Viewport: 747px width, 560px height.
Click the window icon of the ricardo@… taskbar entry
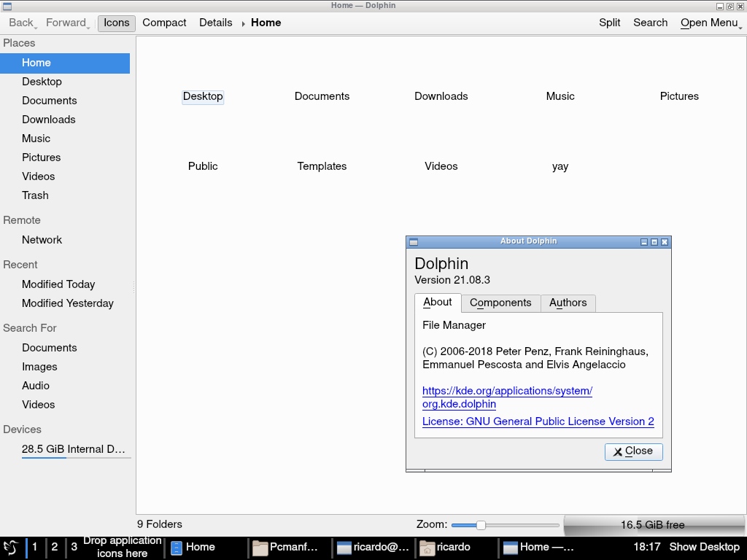pyautogui.click(x=344, y=548)
